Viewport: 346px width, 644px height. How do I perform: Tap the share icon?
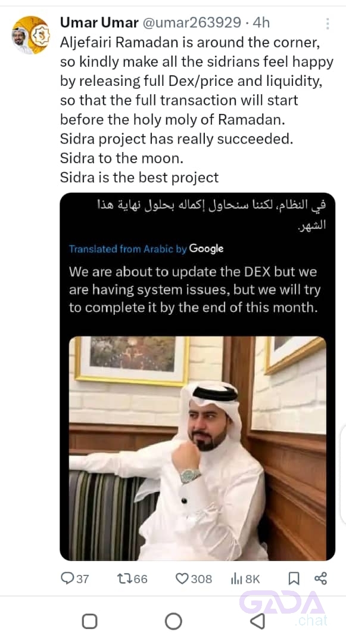(x=320, y=578)
